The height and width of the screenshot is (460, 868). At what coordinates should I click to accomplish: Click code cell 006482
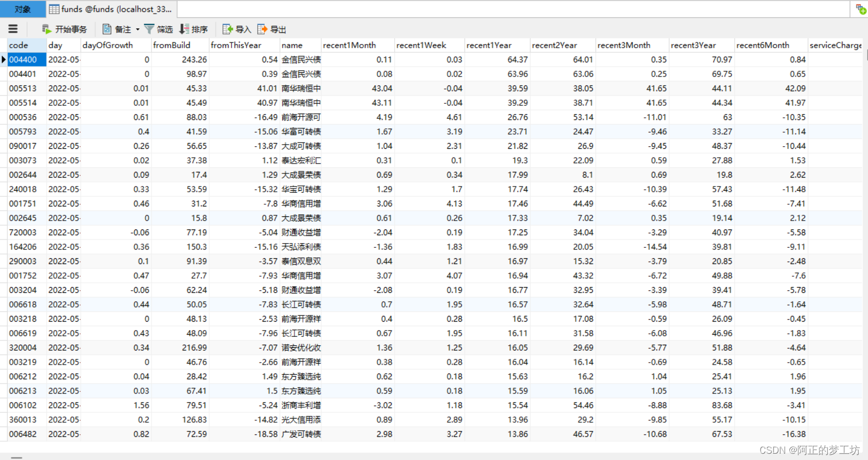coord(27,434)
